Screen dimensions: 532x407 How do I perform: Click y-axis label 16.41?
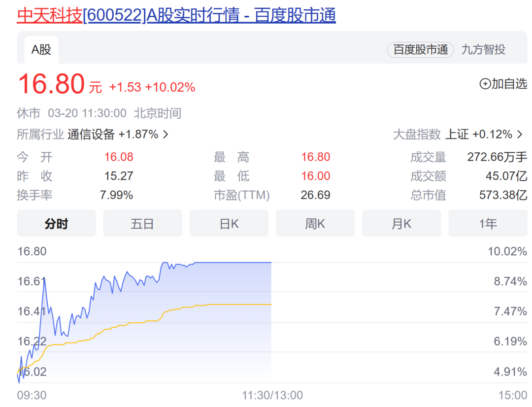point(31,311)
